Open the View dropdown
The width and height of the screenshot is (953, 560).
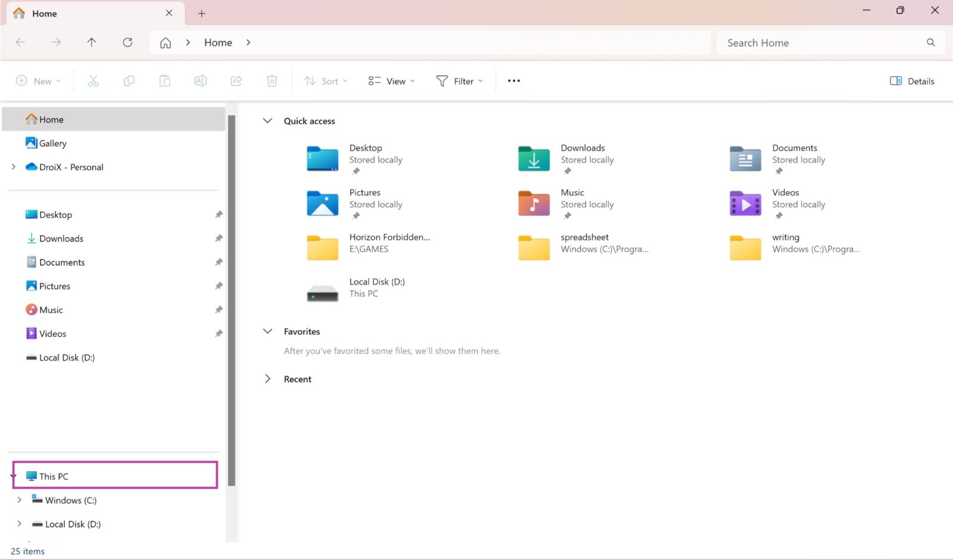pyautogui.click(x=390, y=80)
